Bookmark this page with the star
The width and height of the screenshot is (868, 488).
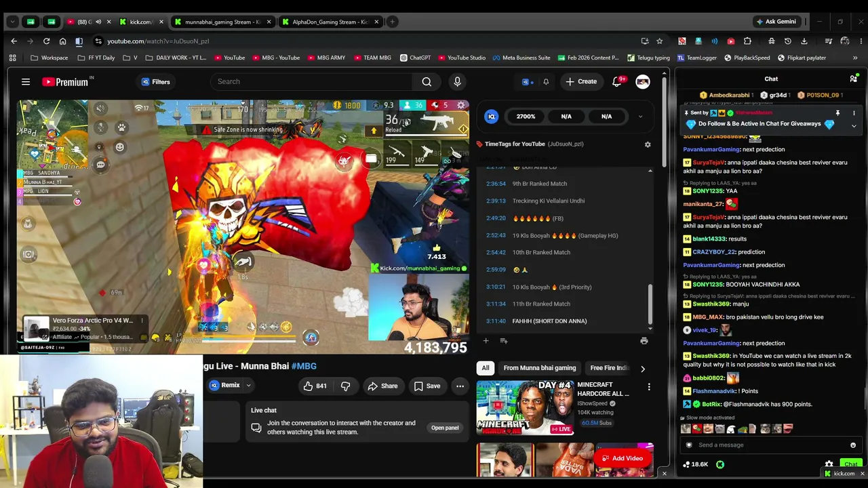click(659, 41)
